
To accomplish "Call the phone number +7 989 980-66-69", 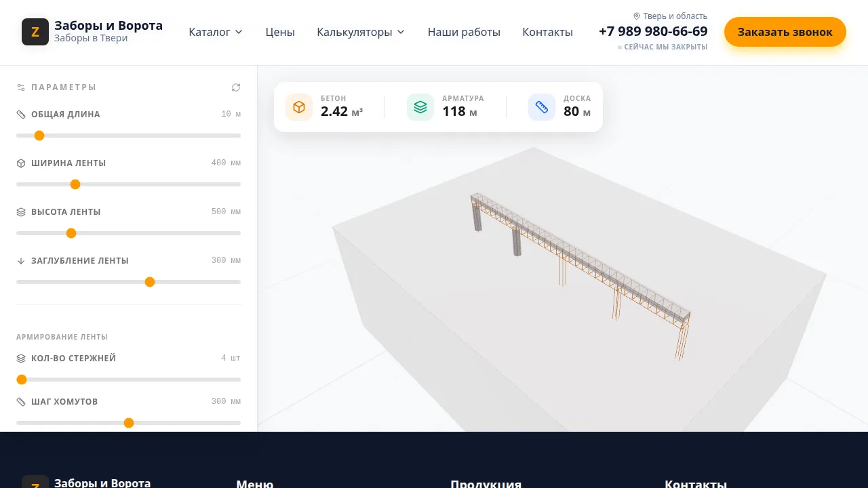I will click(x=653, y=31).
